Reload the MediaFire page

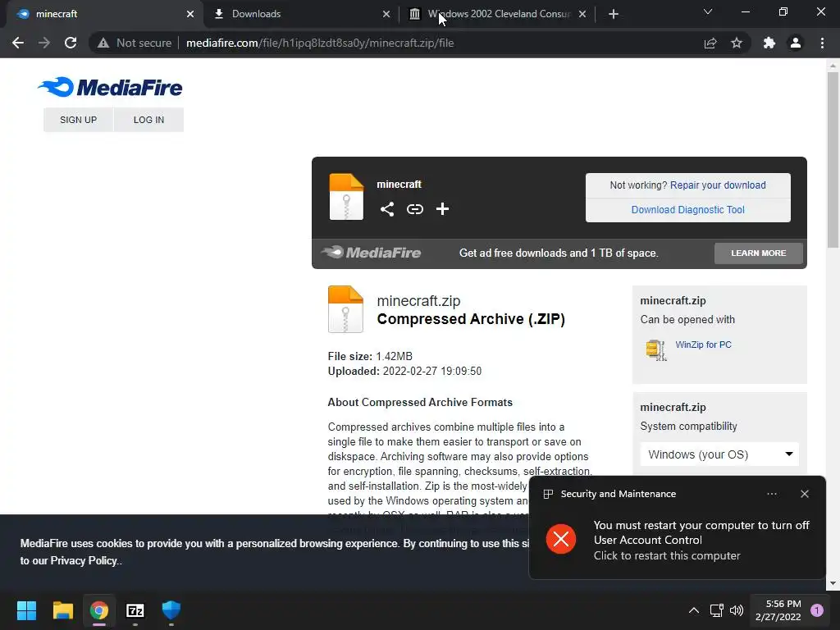pos(71,43)
